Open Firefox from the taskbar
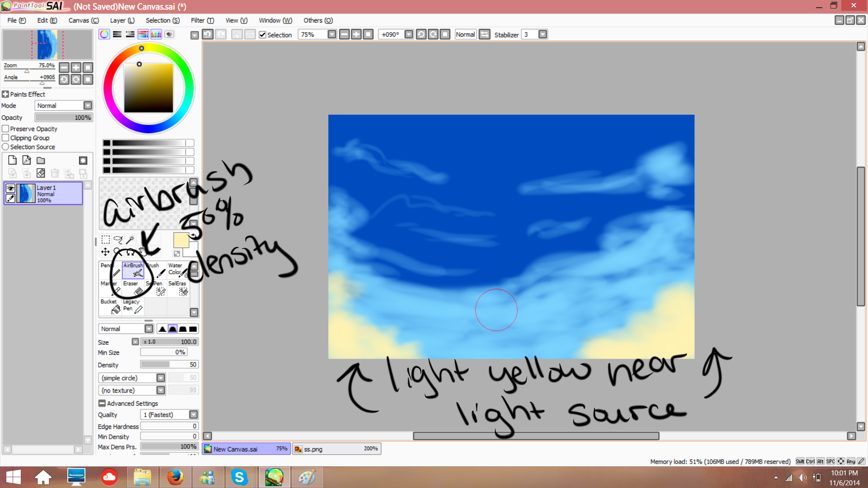 (x=175, y=477)
